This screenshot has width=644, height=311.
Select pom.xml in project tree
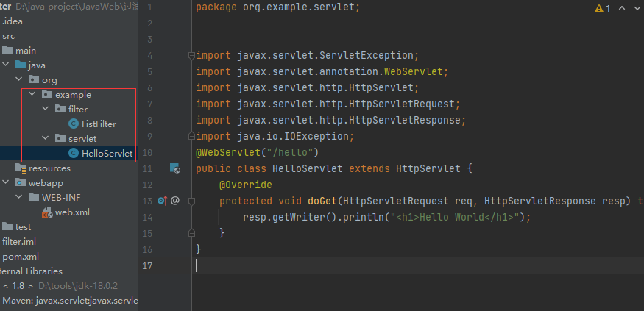coord(20,256)
